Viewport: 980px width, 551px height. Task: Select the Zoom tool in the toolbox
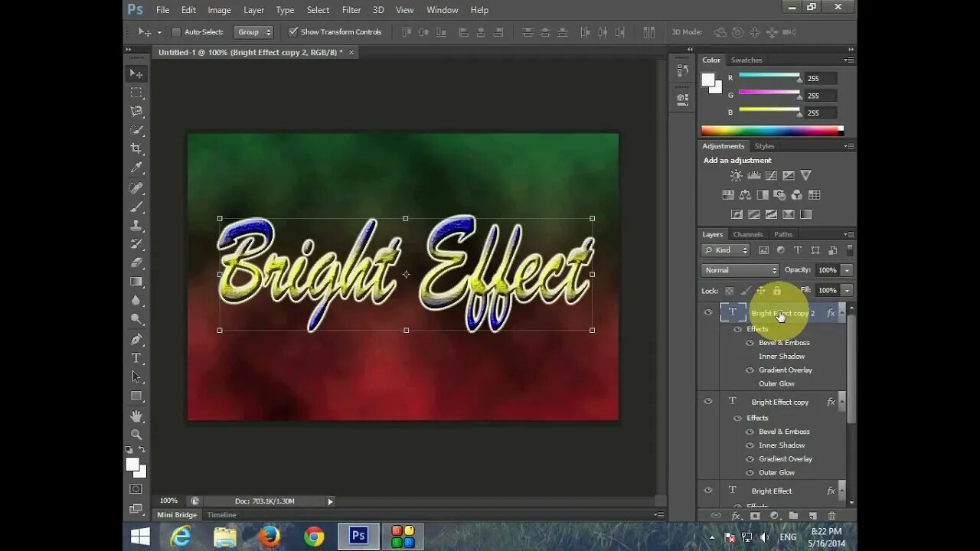coord(136,435)
